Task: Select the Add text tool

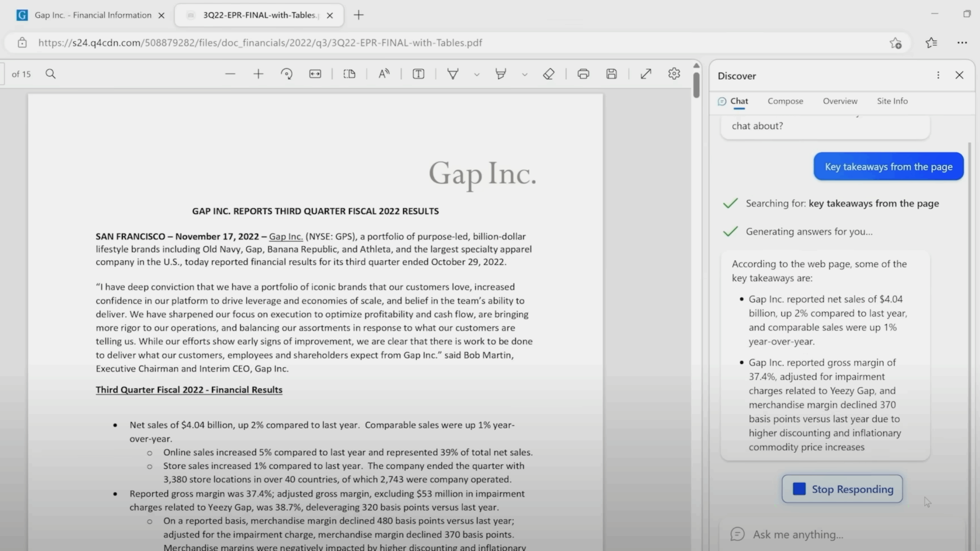Action: (418, 74)
